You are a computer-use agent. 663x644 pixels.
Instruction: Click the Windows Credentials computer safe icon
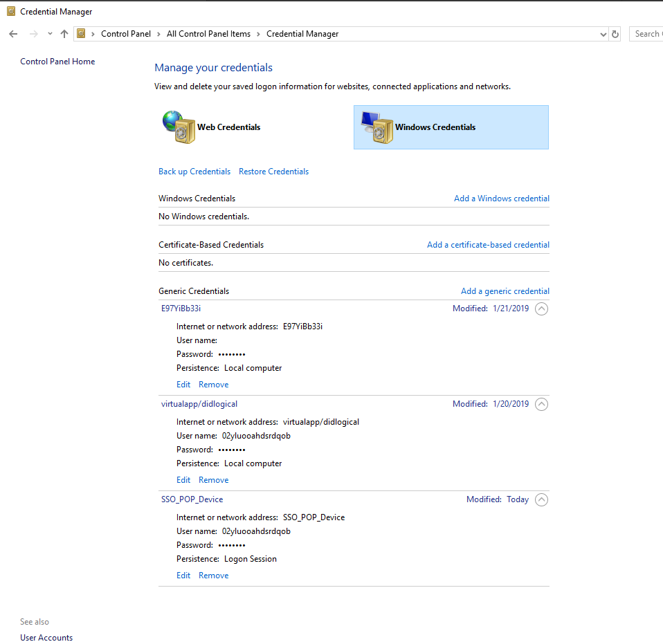[x=377, y=127]
